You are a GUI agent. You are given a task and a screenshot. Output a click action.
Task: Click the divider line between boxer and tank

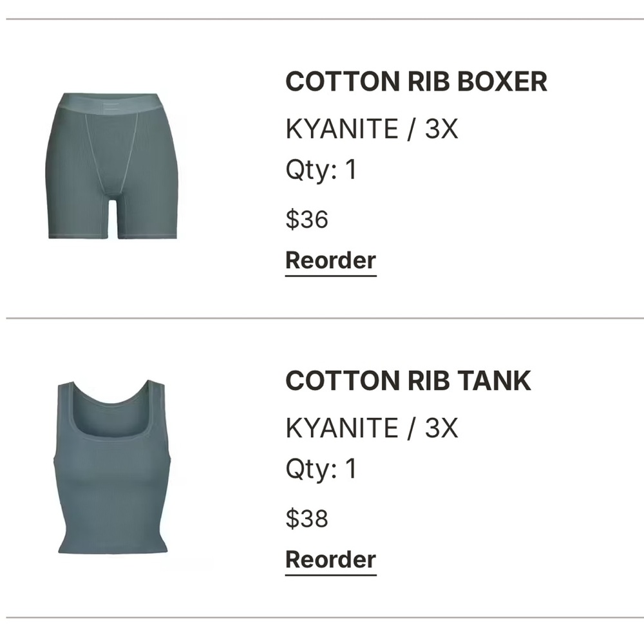pyautogui.click(x=325, y=318)
